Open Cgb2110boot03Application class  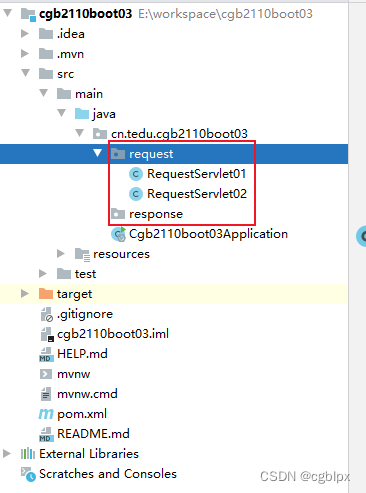(208, 234)
